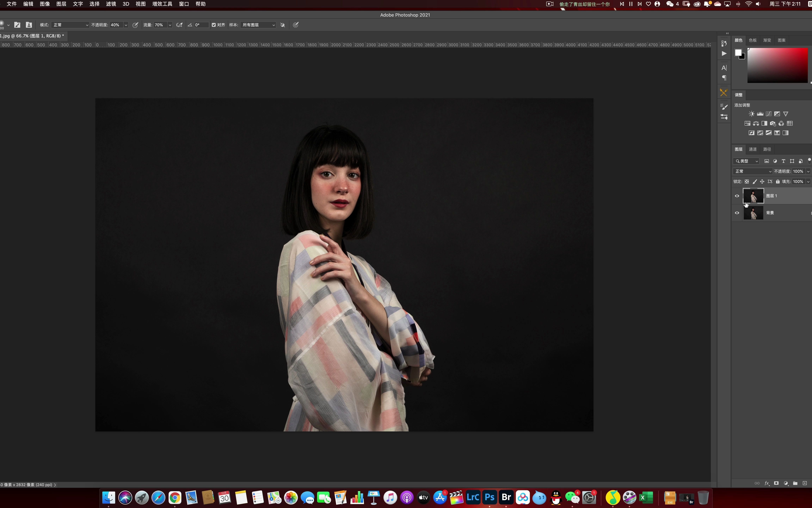Switch to the 色板 tab
The height and width of the screenshot is (508, 812).
coord(753,40)
